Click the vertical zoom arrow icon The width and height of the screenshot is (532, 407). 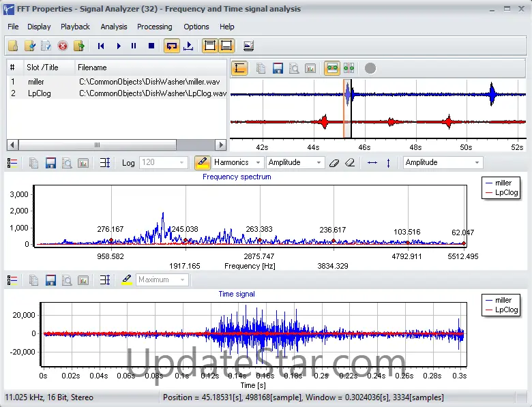(x=388, y=163)
